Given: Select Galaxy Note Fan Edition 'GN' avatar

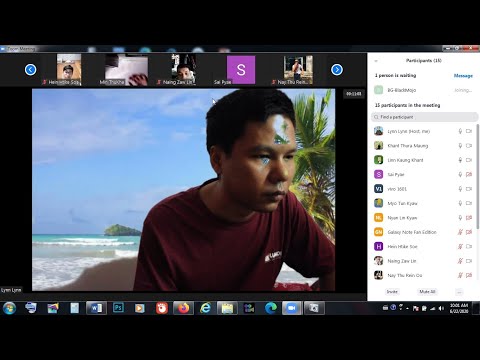Looking at the screenshot, I should [378, 232].
